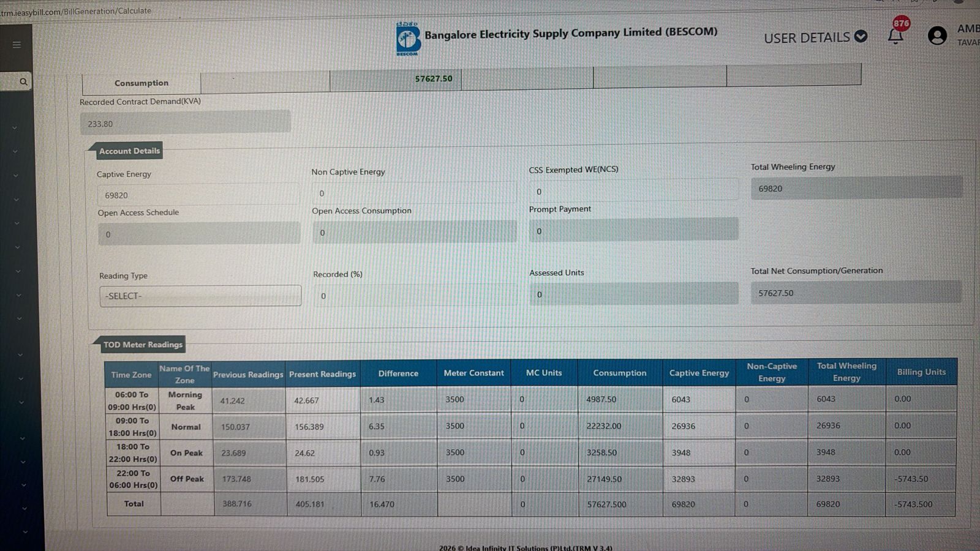Click the On Peak previous reading 23.689
This screenshot has width=980, height=551.
(x=251, y=453)
